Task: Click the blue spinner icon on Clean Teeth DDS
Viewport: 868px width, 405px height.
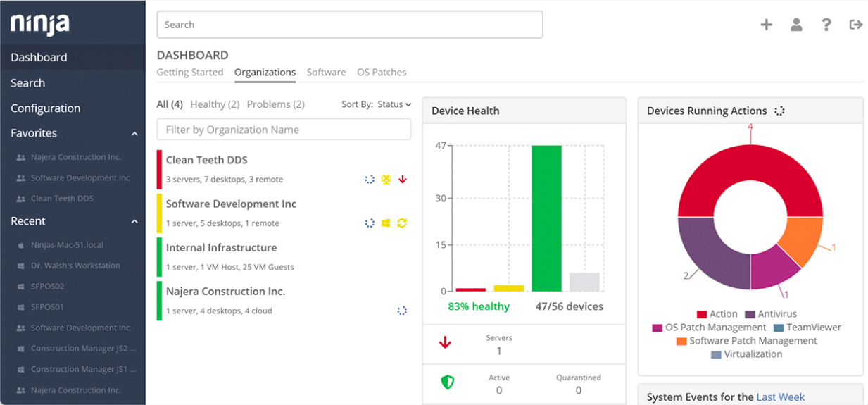Action: [x=370, y=179]
